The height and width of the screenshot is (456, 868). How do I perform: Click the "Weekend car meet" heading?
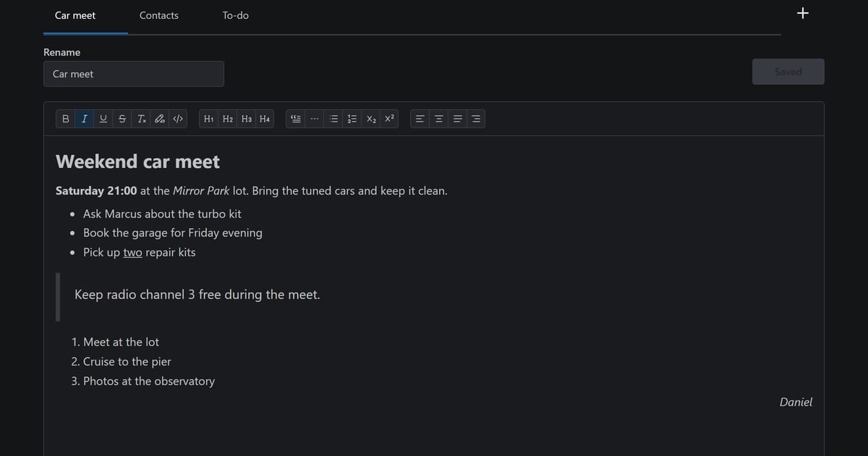coord(138,161)
